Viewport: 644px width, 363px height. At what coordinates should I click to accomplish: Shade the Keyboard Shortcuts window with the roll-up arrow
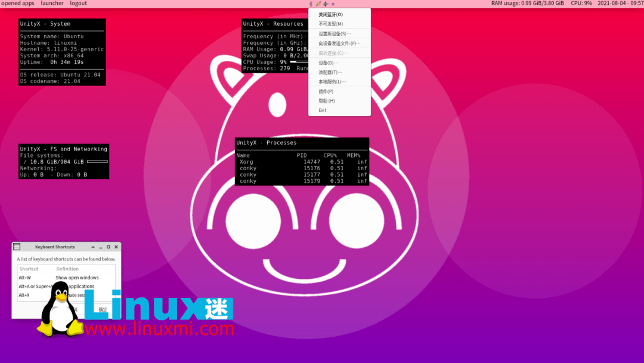click(93, 246)
